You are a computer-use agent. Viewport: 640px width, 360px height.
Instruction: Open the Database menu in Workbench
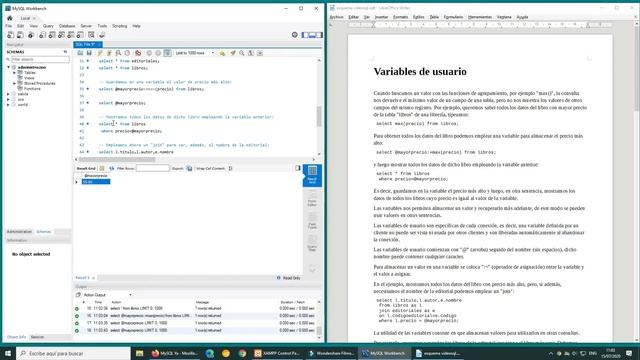tap(67, 26)
